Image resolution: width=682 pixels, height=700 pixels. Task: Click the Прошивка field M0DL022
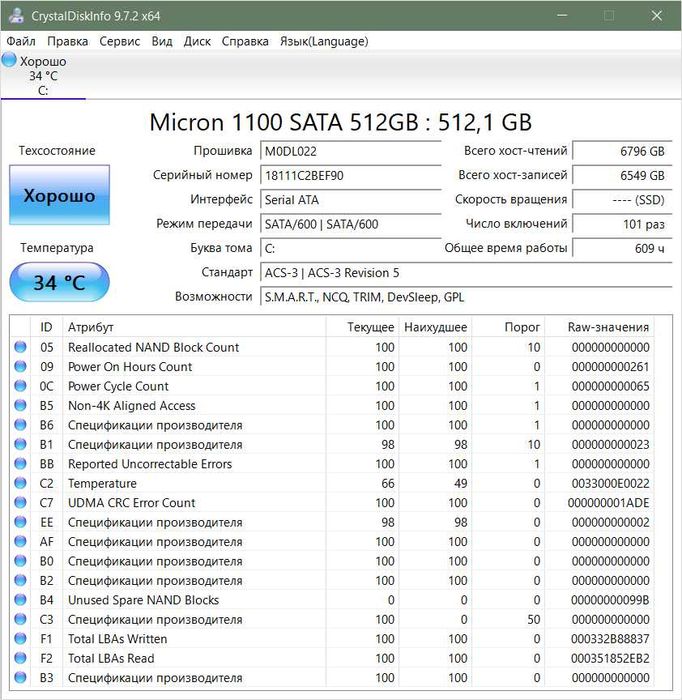click(350, 151)
